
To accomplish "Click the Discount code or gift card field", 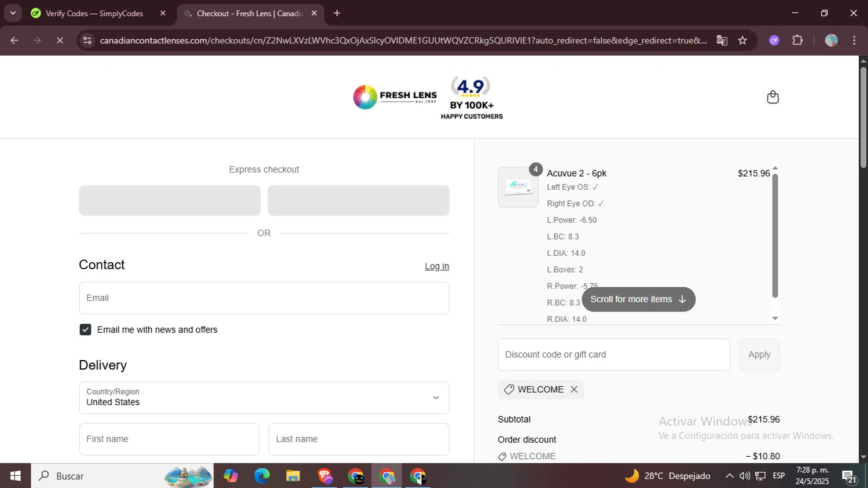I will point(613,355).
